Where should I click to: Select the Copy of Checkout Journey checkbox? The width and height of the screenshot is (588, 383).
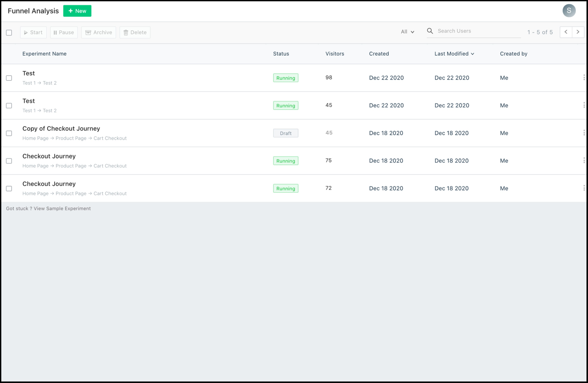coord(9,133)
